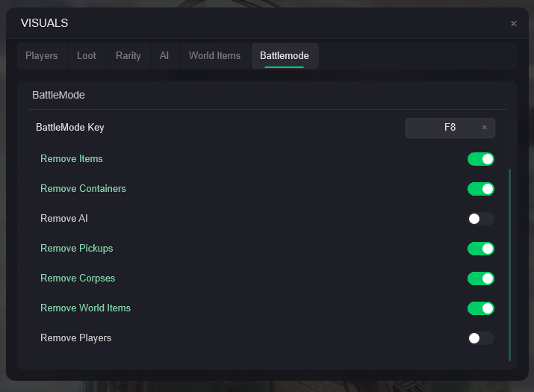Go to the AI tab

click(164, 56)
